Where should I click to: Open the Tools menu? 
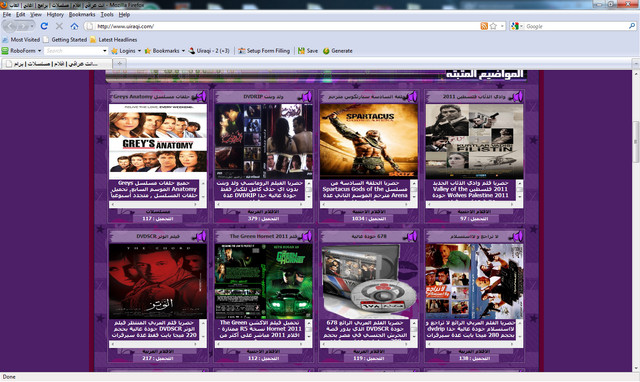pos(107,14)
